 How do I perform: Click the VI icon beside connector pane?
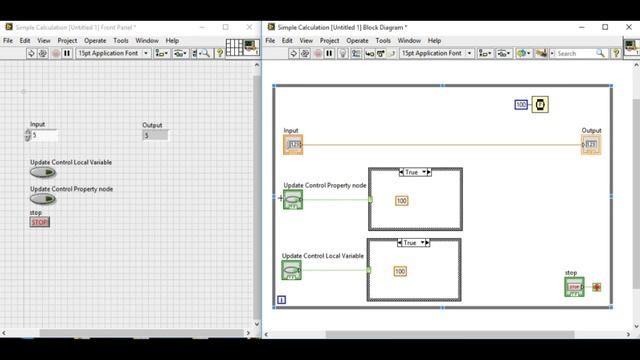tap(251, 47)
